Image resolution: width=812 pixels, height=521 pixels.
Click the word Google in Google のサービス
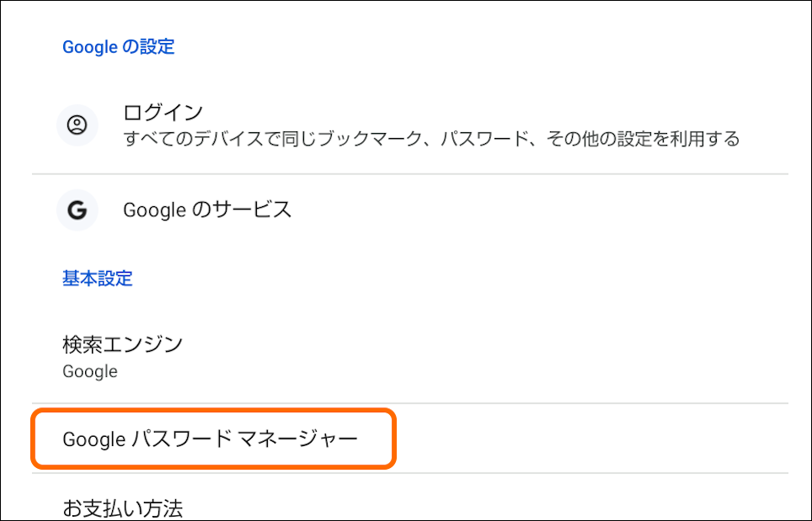tap(154, 210)
